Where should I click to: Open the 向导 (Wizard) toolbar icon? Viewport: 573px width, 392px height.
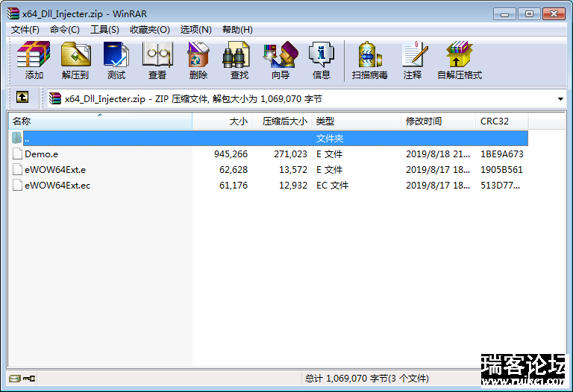point(281,54)
